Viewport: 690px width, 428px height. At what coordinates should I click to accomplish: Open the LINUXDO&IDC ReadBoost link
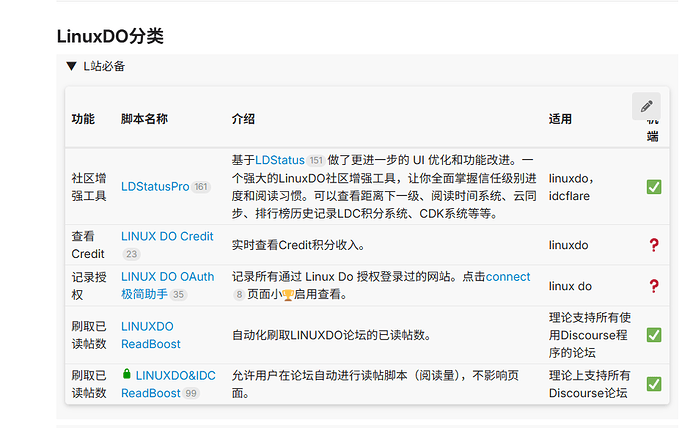169,384
